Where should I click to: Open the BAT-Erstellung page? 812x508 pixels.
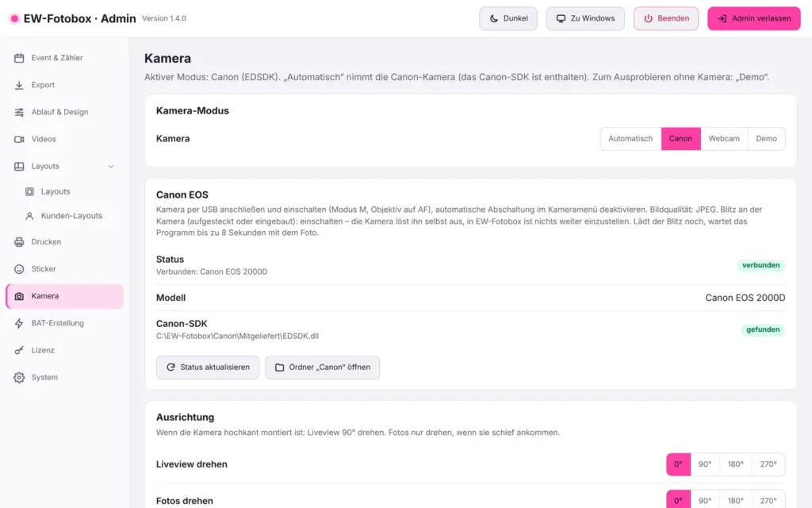[65, 323]
